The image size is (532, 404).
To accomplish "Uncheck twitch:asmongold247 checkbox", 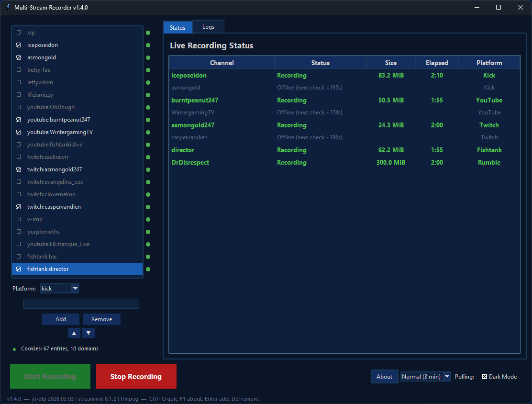I will point(19,169).
